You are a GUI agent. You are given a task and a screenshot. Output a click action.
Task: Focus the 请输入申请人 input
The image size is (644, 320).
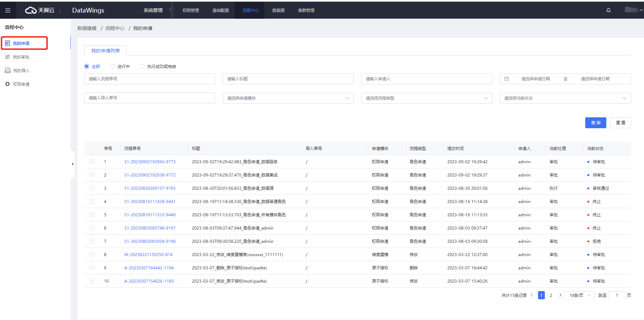427,79
